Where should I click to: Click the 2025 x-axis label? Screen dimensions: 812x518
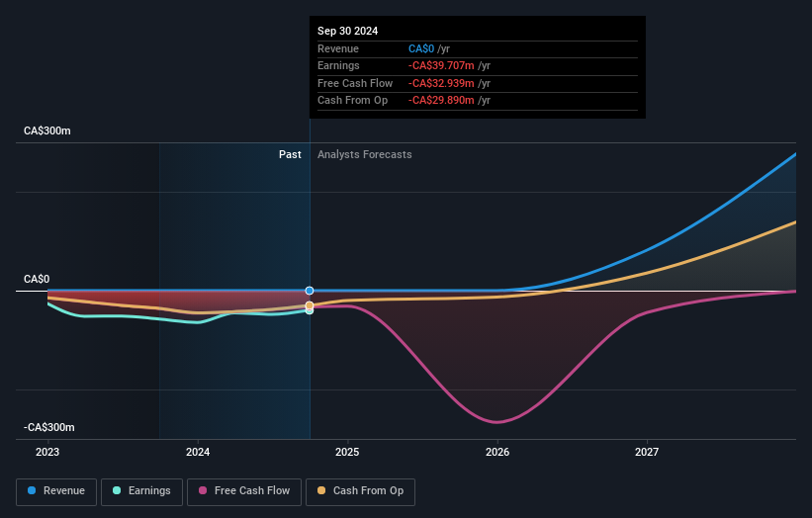[x=347, y=452]
